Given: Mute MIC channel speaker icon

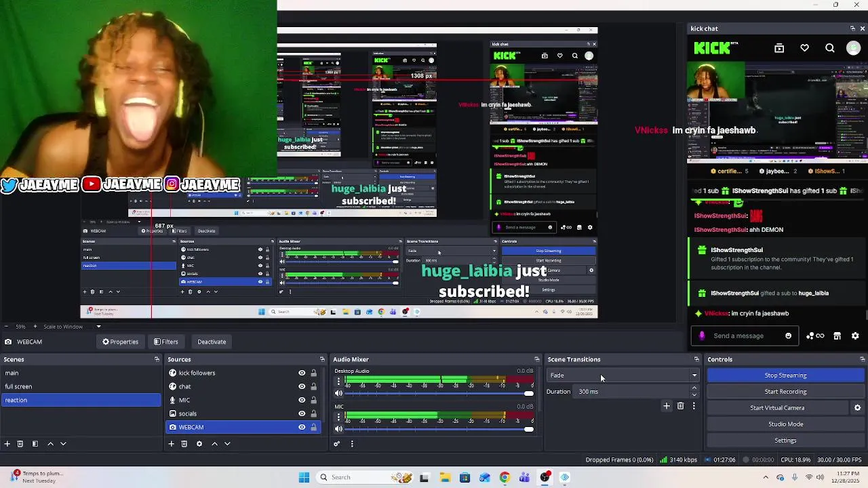Looking at the screenshot, I should (338, 429).
